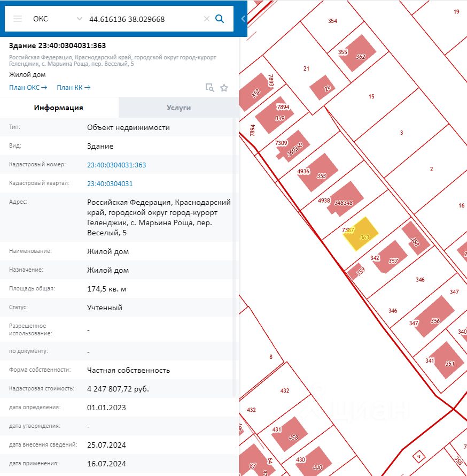
Task: Select the Информация tab
Action: 59,108
